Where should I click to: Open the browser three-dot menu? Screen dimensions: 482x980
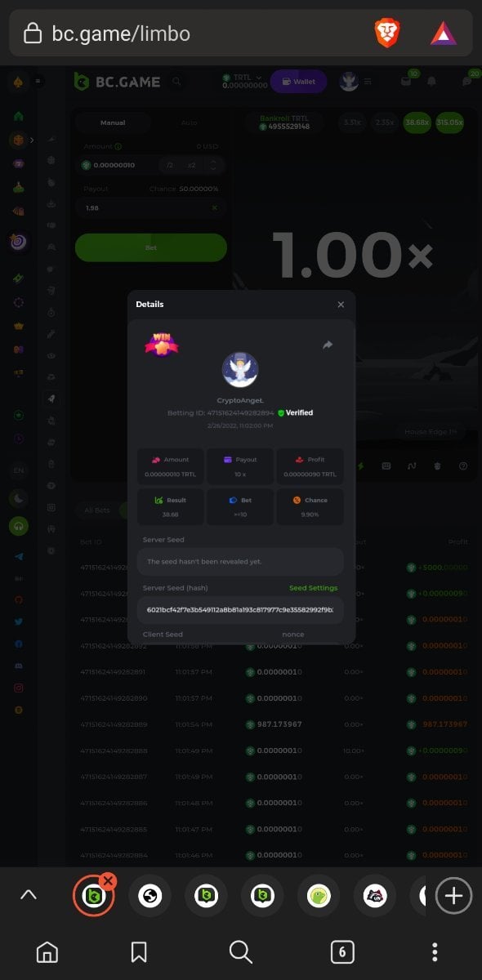435,951
